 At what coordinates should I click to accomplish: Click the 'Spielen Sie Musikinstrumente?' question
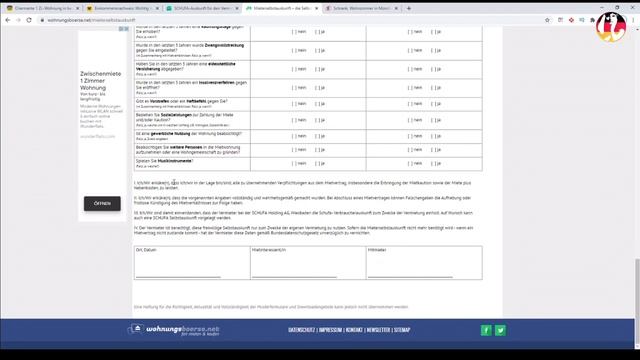[x=164, y=161]
